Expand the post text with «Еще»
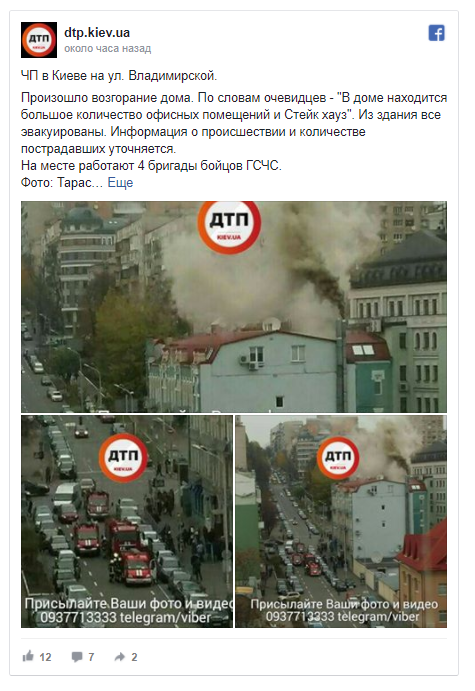 click(x=120, y=182)
